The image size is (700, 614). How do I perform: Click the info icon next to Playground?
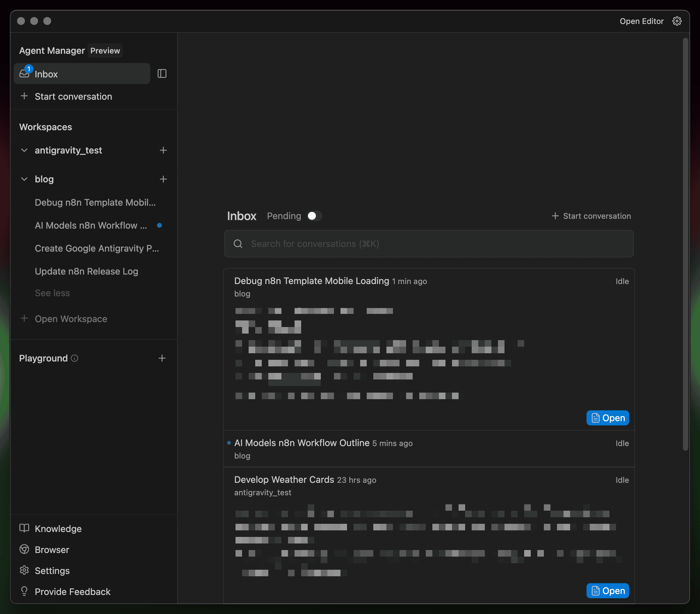(74, 358)
